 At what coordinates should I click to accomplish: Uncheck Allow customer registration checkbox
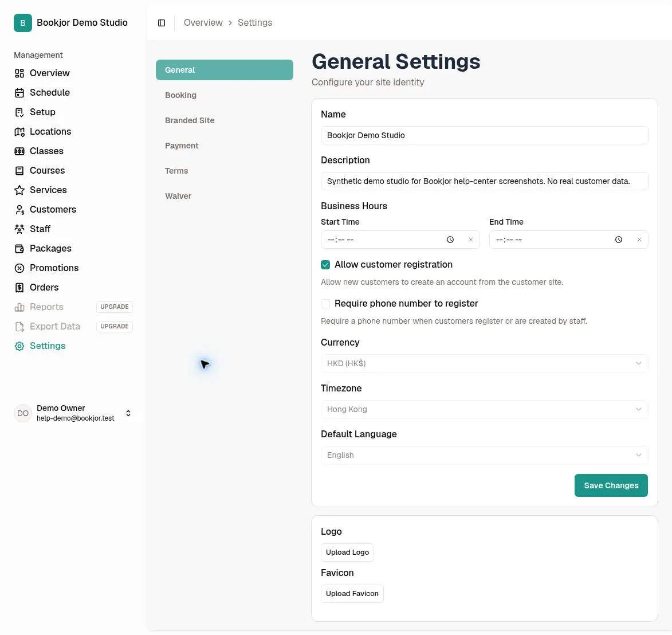[x=325, y=265]
